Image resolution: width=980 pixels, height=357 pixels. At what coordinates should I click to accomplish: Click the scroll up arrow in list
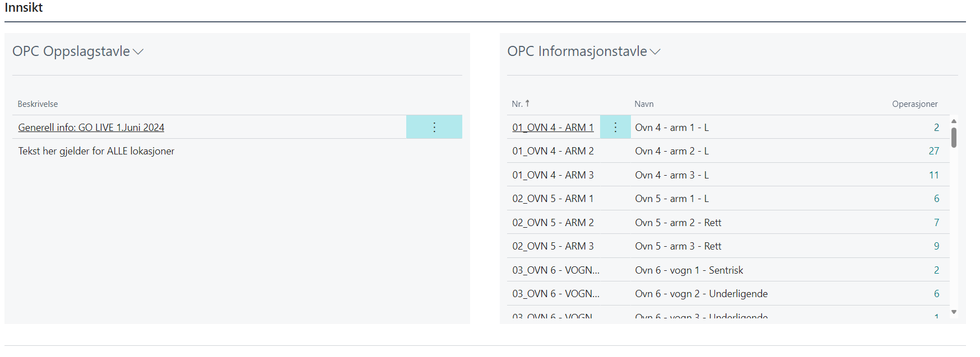point(954,121)
